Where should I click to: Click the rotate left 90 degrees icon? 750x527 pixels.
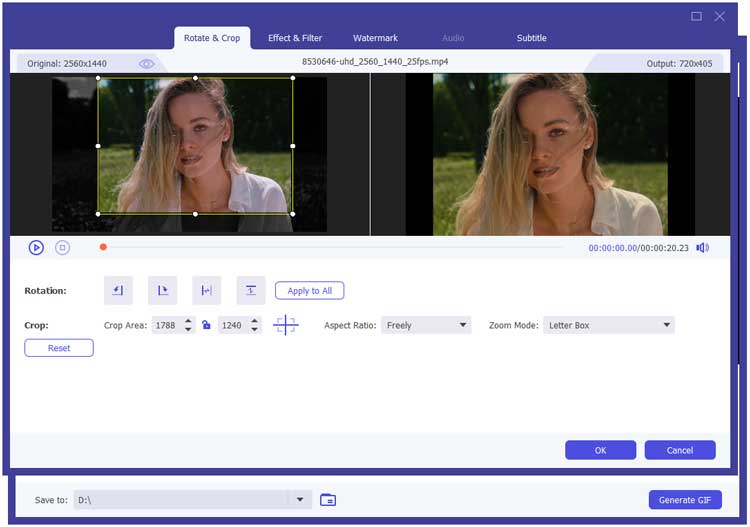[118, 290]
